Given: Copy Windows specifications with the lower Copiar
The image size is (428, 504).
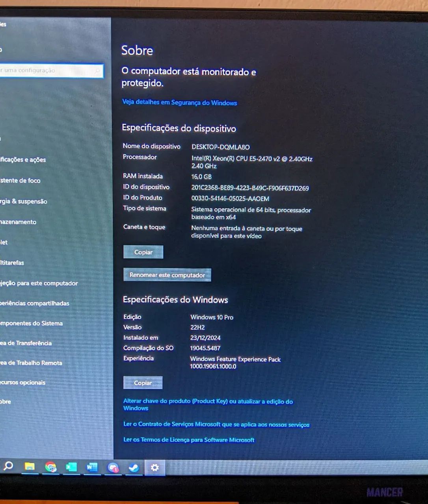Looking at the screenshot, I should tap(143, 382).
